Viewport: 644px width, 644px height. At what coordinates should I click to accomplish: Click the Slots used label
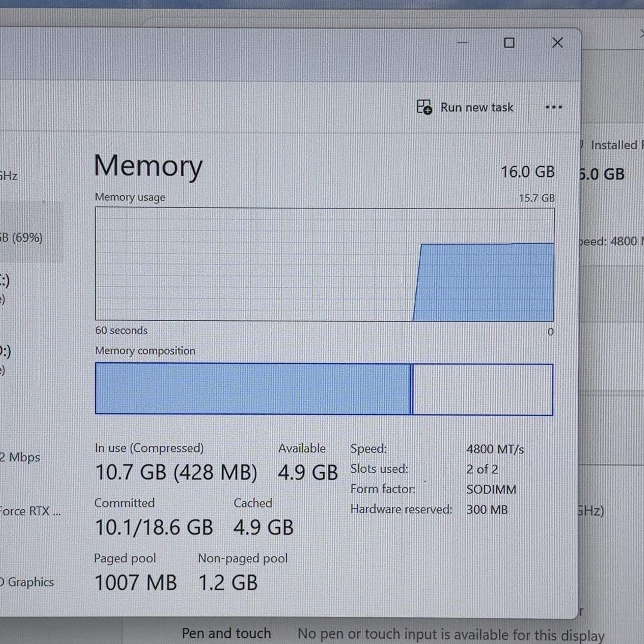(x=379, y=469)
